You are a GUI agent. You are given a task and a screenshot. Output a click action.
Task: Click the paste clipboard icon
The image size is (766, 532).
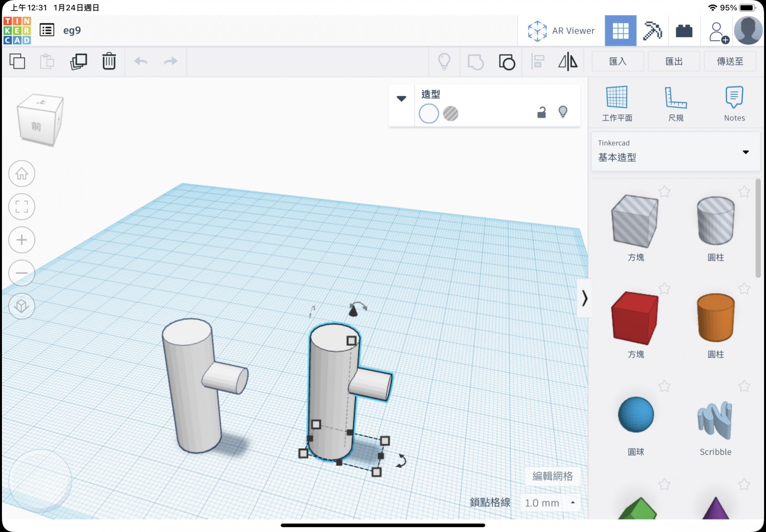47,61
